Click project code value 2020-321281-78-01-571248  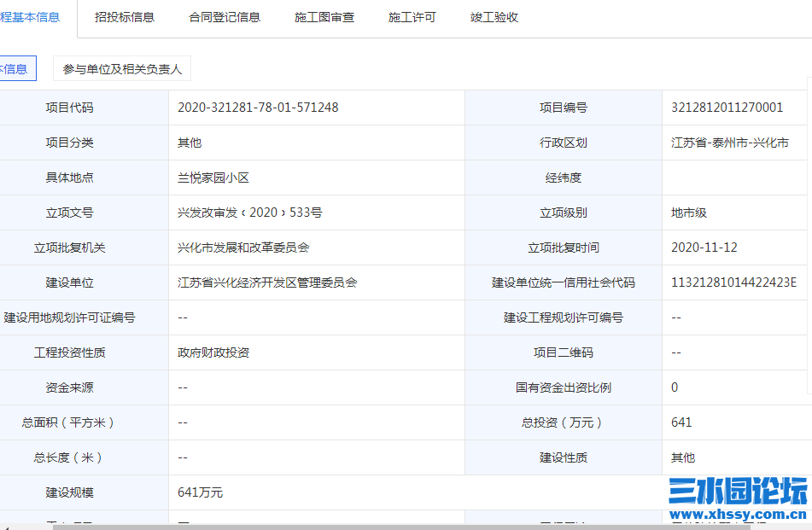pyautogui.click(x=258, y=108)
